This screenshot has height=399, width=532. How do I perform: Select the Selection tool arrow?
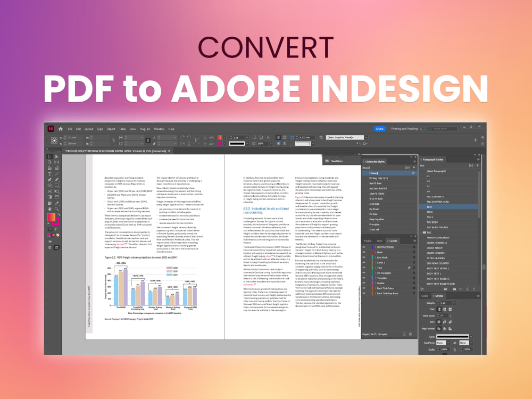tap(49, 156)
